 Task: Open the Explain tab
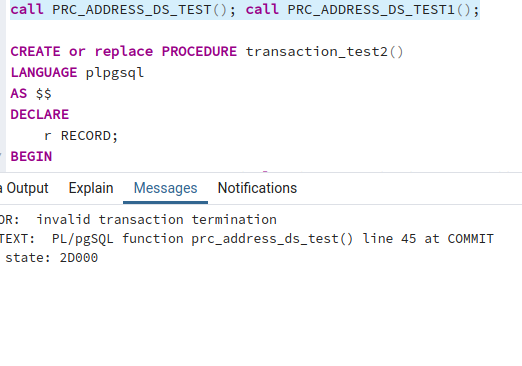click(x=91, y=188)
